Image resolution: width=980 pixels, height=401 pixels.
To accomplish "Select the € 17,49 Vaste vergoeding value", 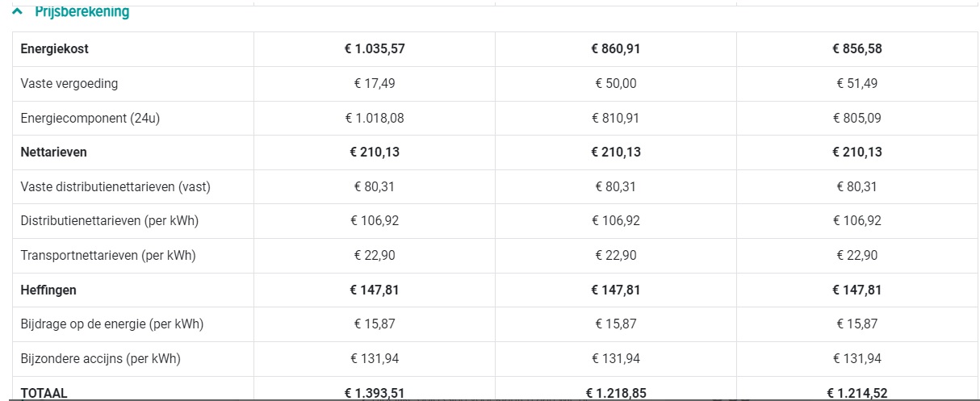I will (x=375, y=83).
